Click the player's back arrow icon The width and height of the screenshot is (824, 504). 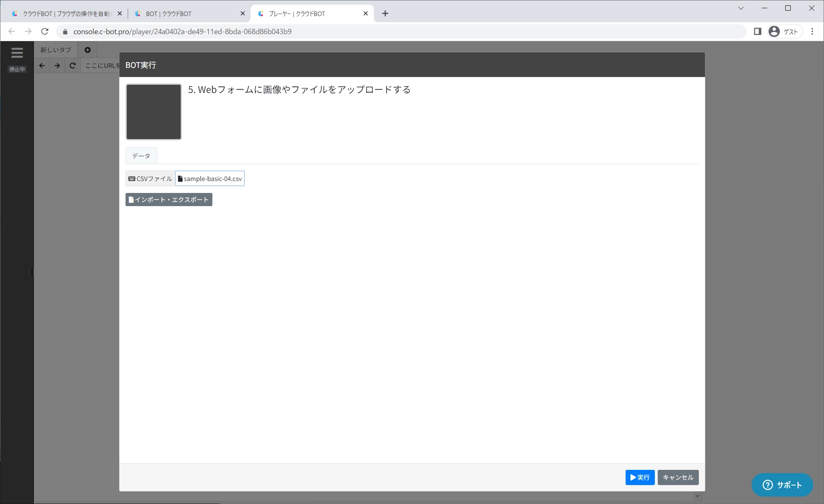coord(42,65)
